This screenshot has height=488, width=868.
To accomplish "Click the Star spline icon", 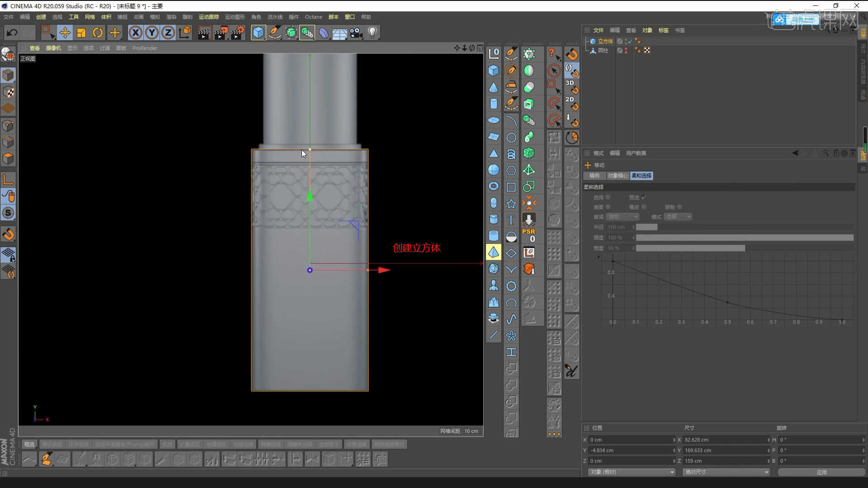I will [511, 204].
